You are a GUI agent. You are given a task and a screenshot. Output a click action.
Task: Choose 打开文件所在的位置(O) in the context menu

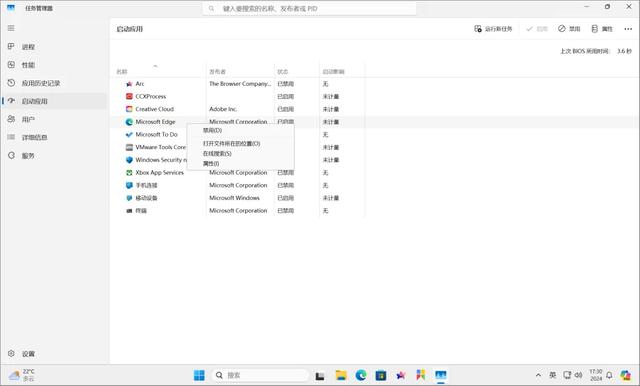tap(240, 143)
